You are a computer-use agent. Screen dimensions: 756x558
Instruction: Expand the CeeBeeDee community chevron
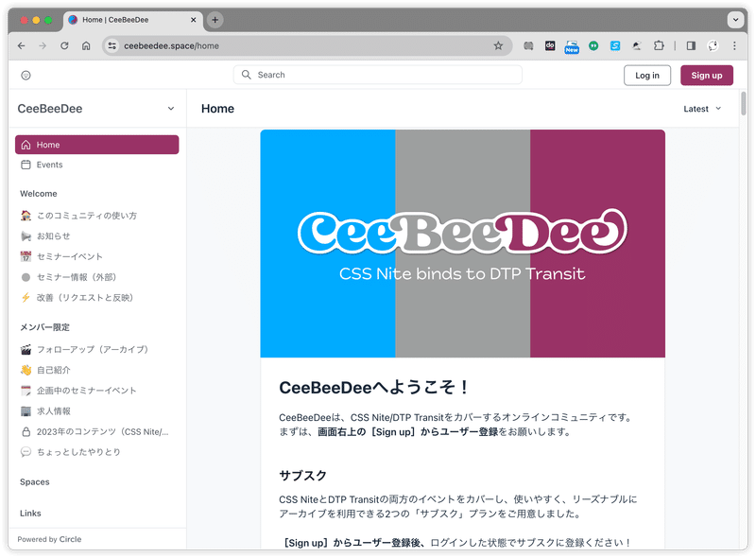point(171,109)
